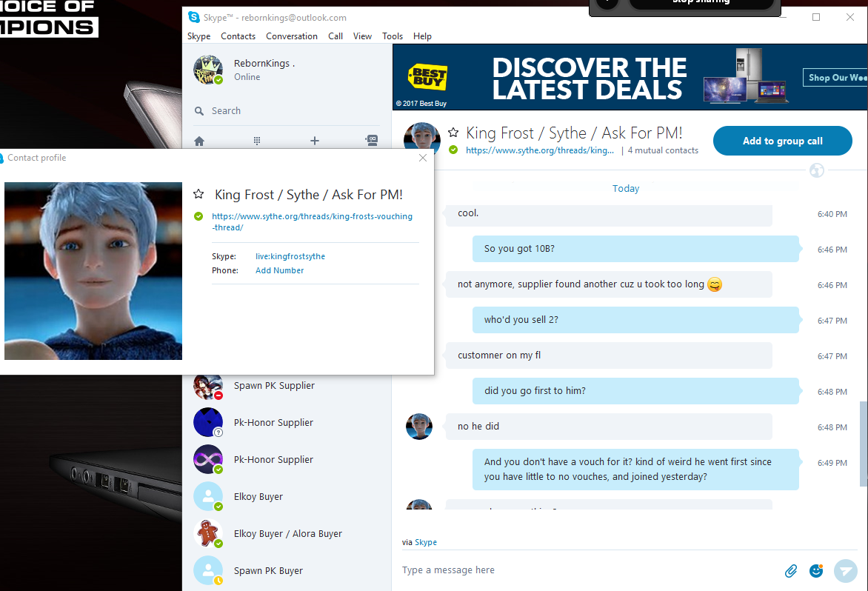Open the Contacts menu
Screen dimensions: 868x591
tap(238, 36)
